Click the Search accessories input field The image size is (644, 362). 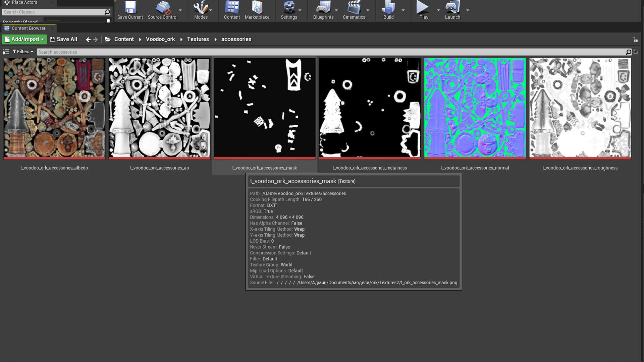330,52
